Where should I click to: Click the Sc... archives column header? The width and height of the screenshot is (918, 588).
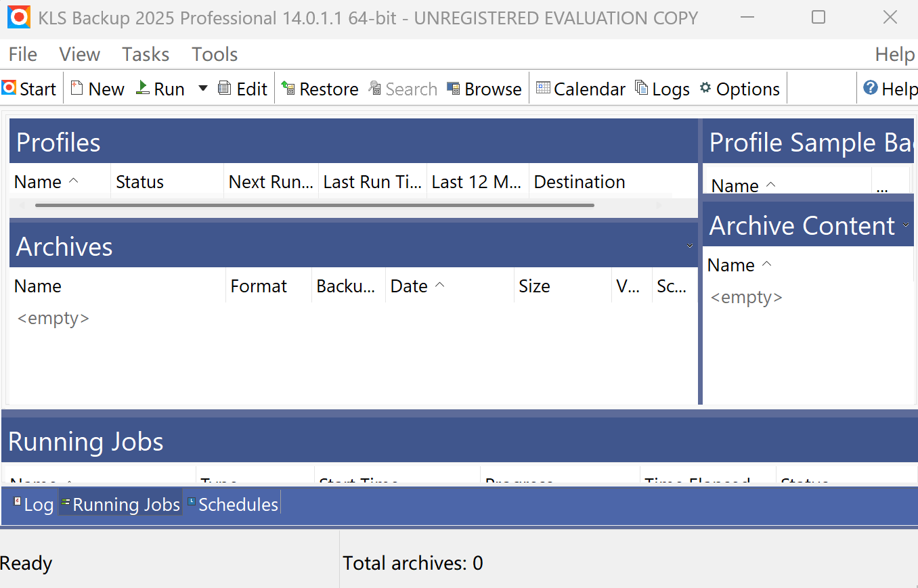tap(674, 286)
